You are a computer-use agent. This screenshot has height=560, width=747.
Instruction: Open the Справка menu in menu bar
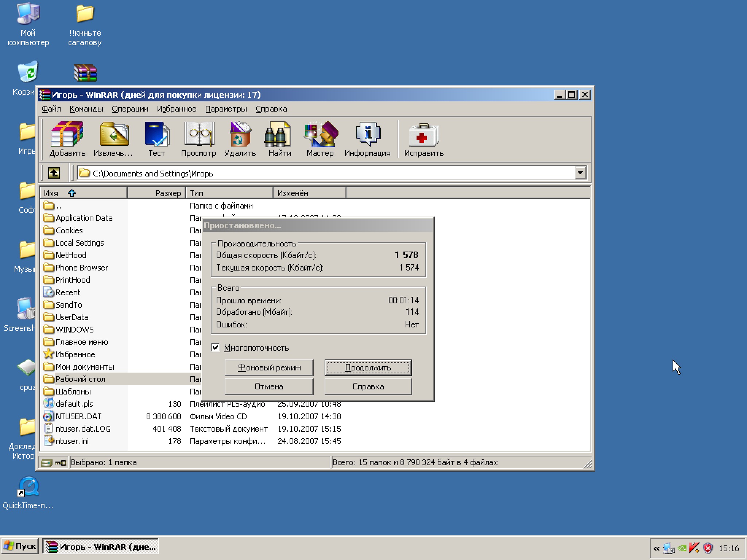click(x=271, y=109)
